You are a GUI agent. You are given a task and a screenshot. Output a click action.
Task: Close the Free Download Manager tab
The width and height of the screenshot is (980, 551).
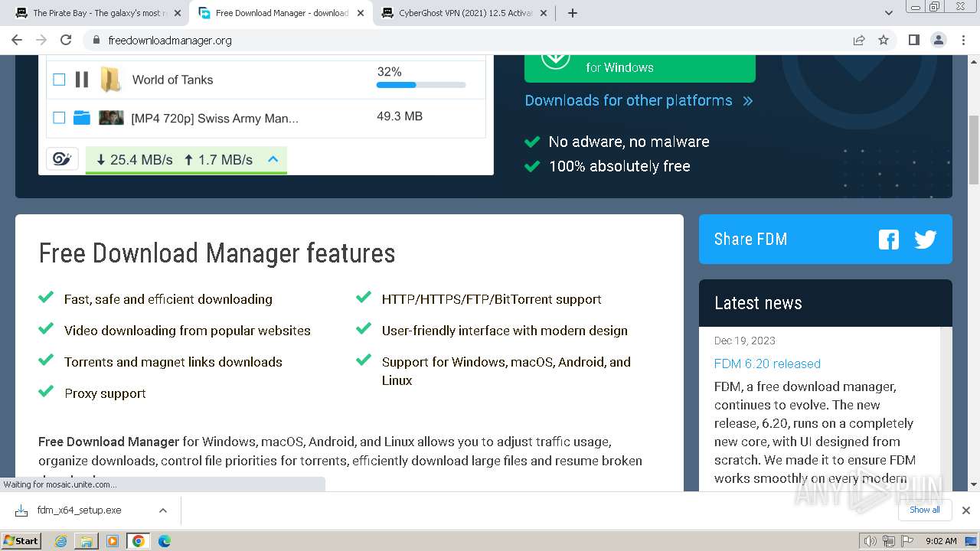[x=360, y=13]
